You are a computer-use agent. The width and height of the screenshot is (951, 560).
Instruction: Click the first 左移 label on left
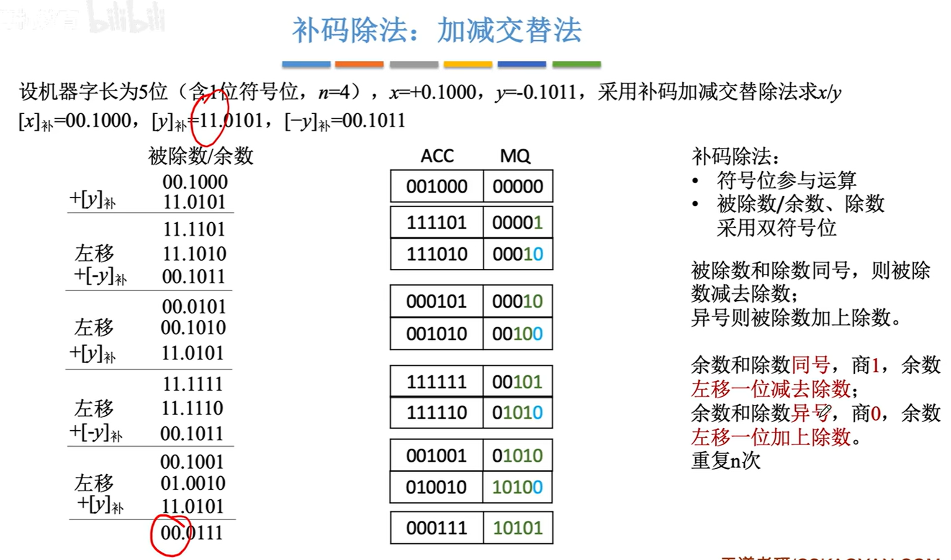pyautogui.click(x=94, y=253)
